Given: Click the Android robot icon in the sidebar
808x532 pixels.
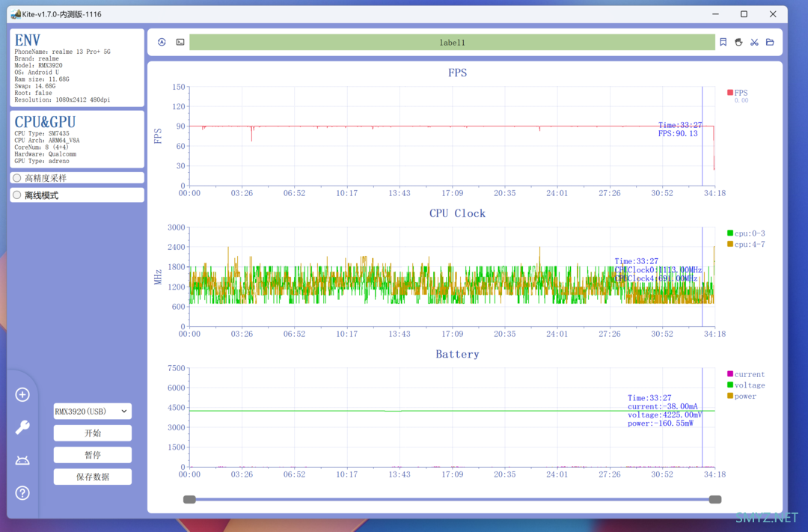Looking at the screenshot, I should click(22, 460).
